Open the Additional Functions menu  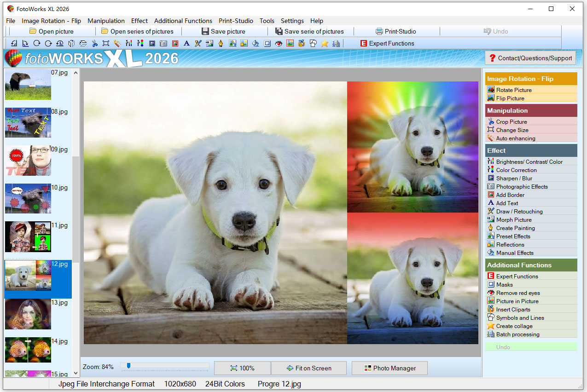(183, 21)
